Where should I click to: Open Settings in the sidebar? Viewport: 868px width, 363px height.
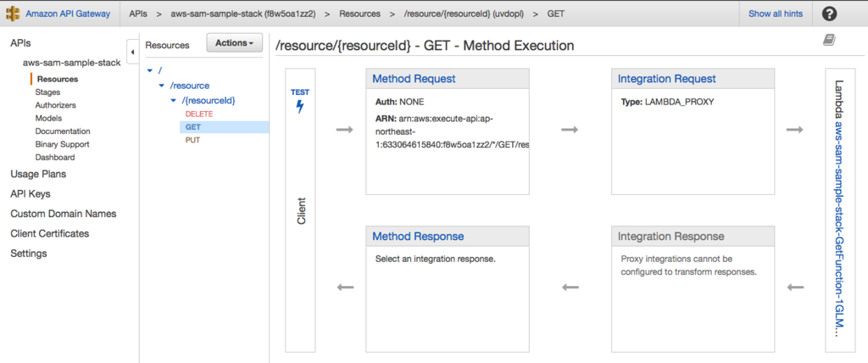29,254
